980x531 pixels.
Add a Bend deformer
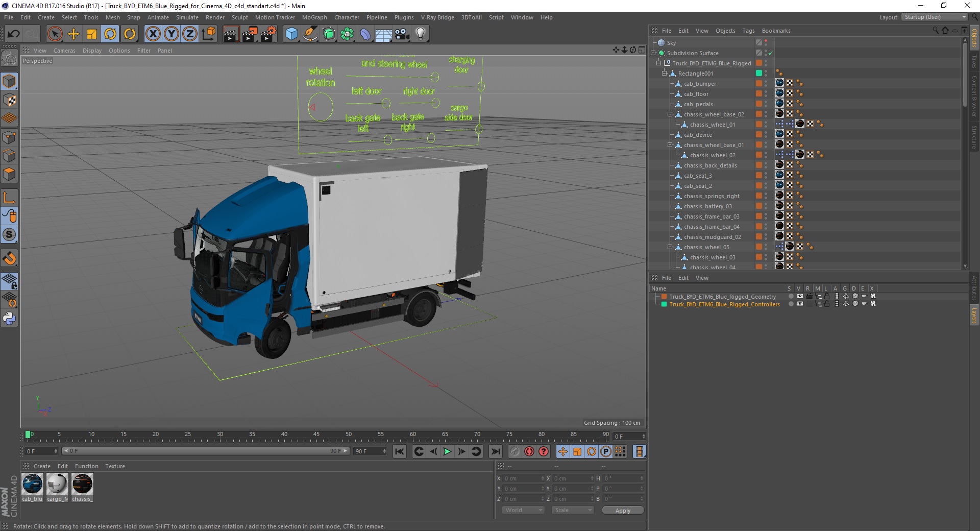(x=365, y=34)
